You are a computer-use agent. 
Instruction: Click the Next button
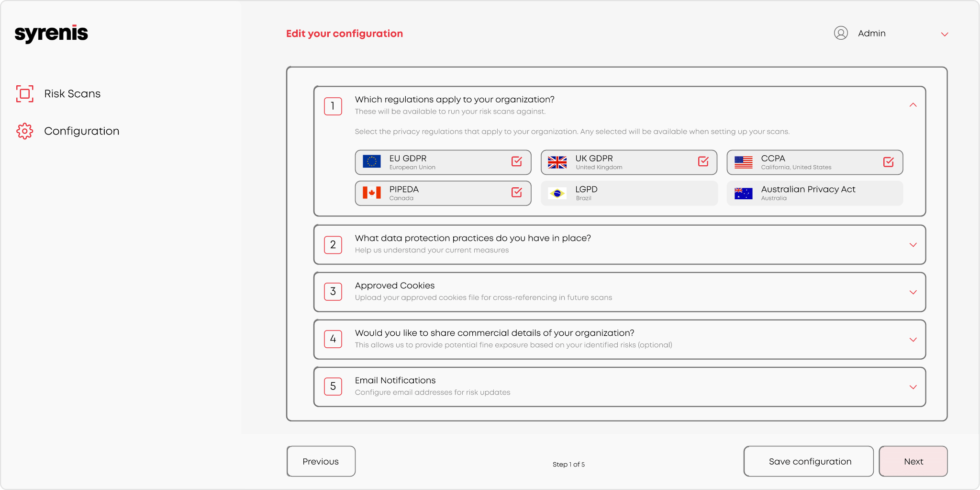913,461
